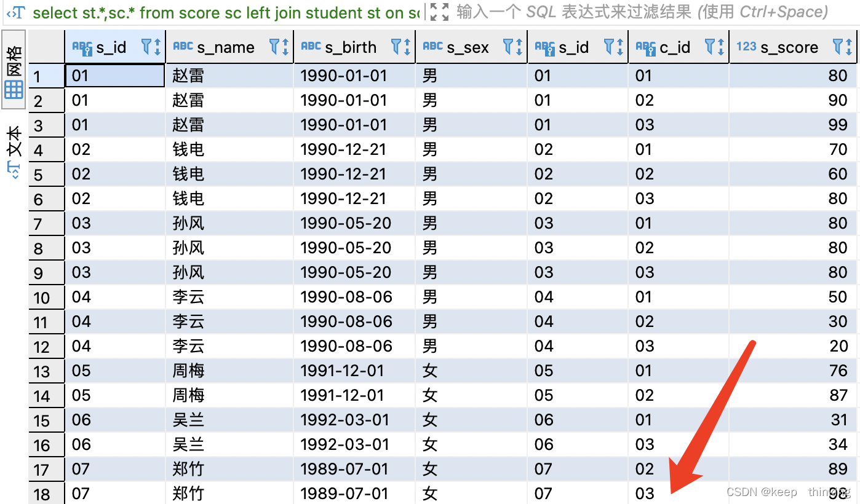The image size is (860, 504).
Task: Click the sort arrows on the c_id column
Action: pyautogui.click(x=720, y=47)
